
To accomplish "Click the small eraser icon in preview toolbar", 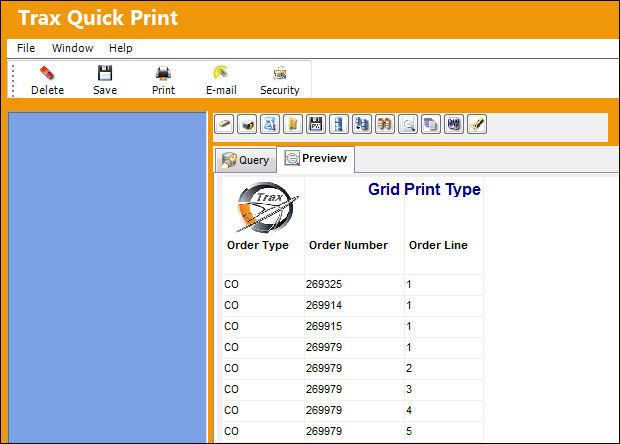I will [224, 125].
